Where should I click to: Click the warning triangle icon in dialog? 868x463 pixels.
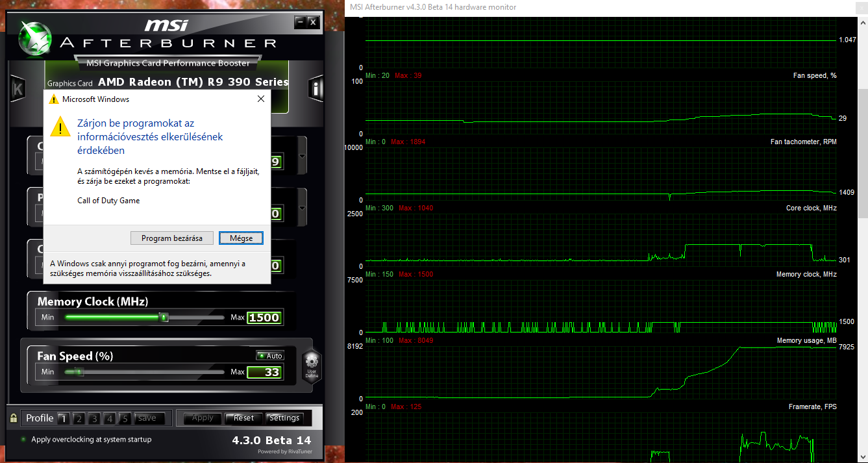pos(60,126)
